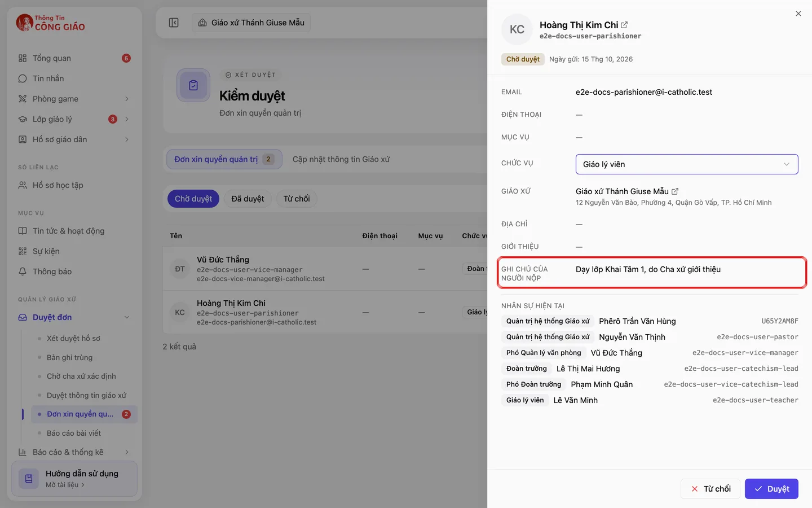The height and width of the screenshot is (508, 812).
Task: Click the Duyệt đơn inbox icon
Action: pyautogui.click(x=23, y=317)
